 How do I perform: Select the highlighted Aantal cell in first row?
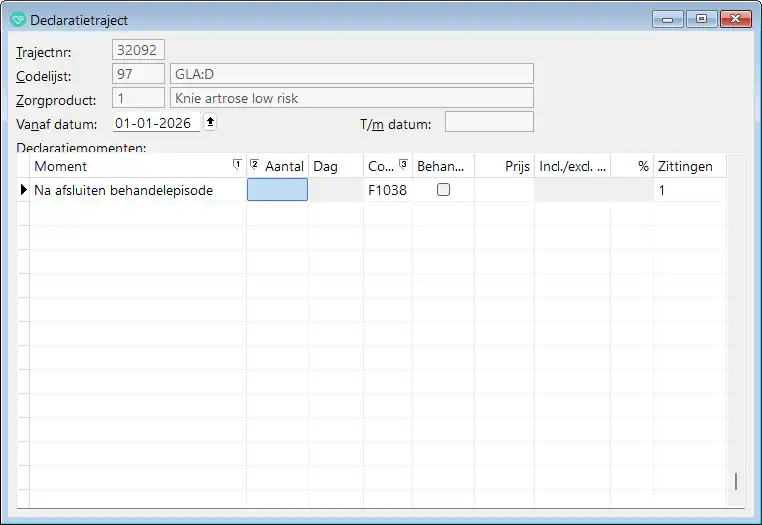277,190
